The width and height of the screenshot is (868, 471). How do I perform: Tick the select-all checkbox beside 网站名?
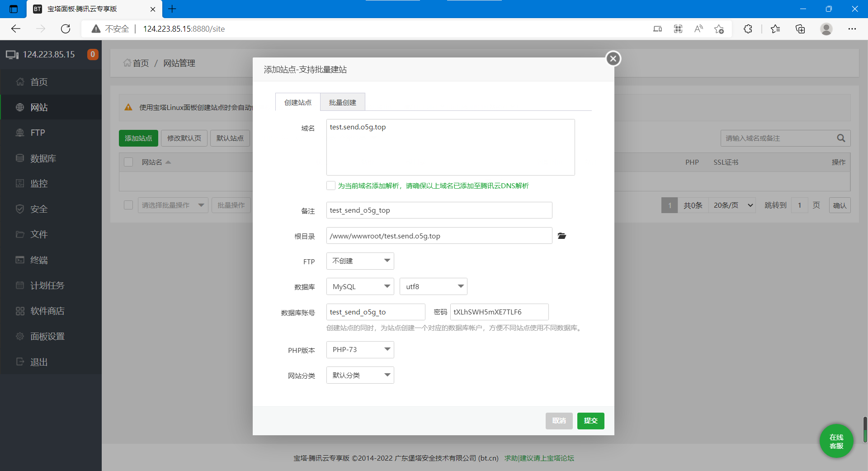pos(128,162)
